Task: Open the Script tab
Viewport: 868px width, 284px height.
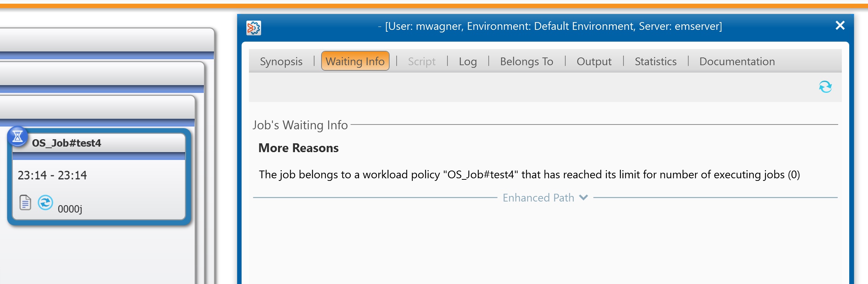Action: [x=422, y=62]
